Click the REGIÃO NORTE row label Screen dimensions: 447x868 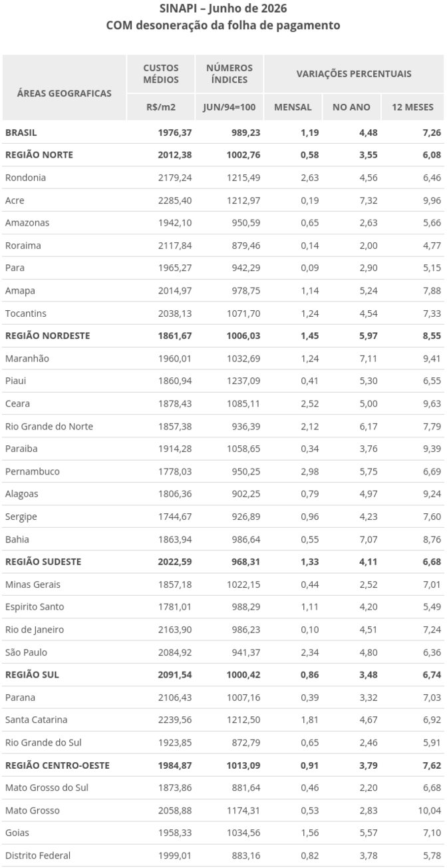coord(39,155)
